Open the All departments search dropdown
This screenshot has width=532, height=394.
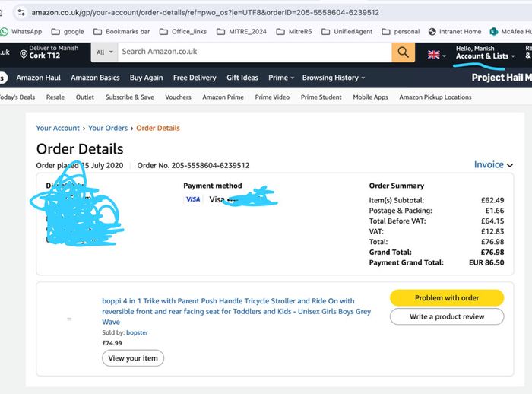pos(105,52)
